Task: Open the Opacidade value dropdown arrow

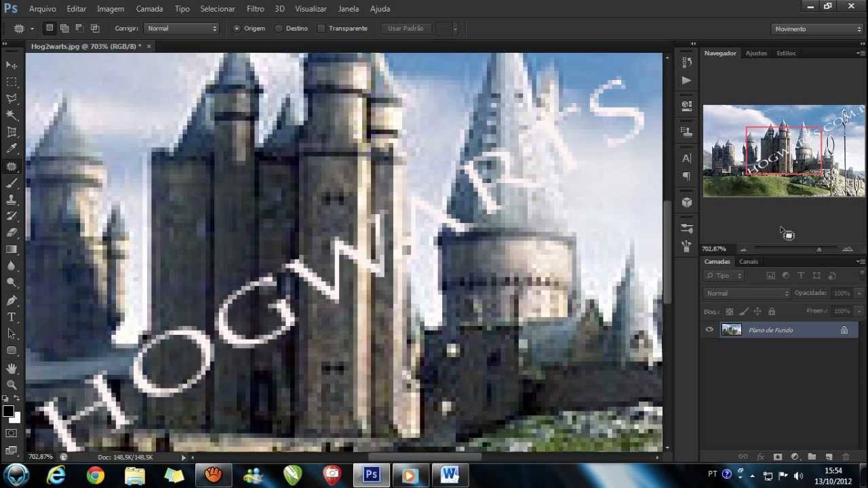Action: (859, 293)
